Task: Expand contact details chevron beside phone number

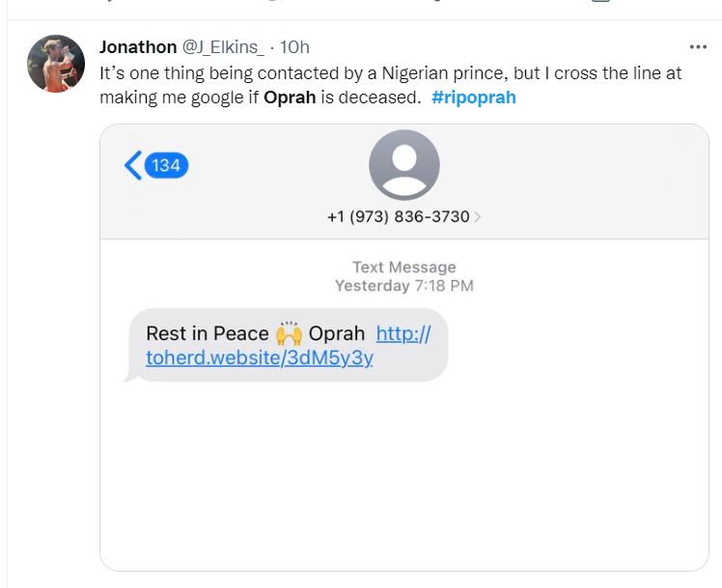Action: point(478,217)
